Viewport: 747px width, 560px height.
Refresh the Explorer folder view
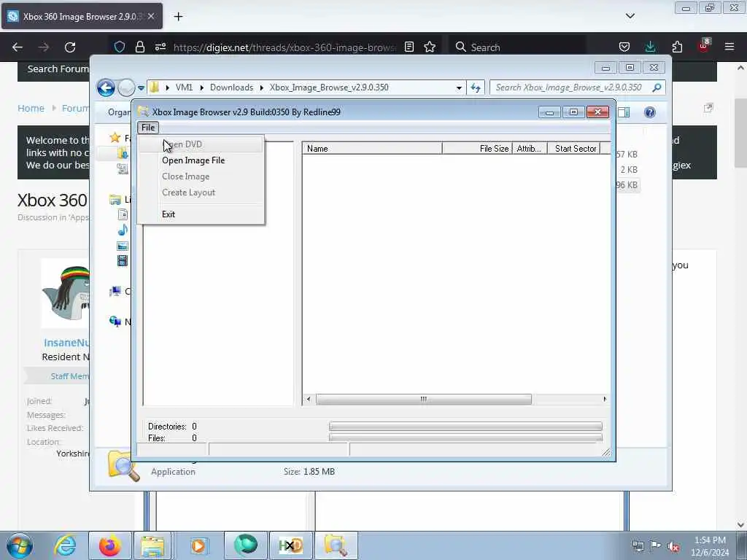476,87
